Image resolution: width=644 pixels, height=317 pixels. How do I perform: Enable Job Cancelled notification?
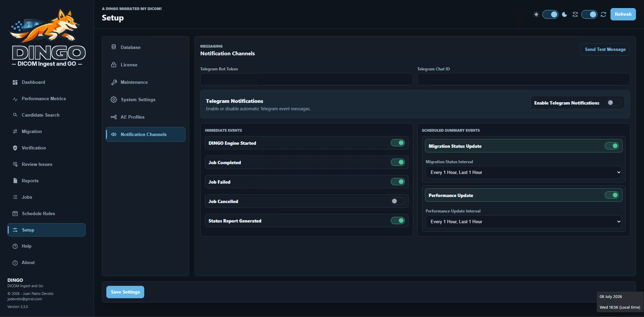coord(398,201)
